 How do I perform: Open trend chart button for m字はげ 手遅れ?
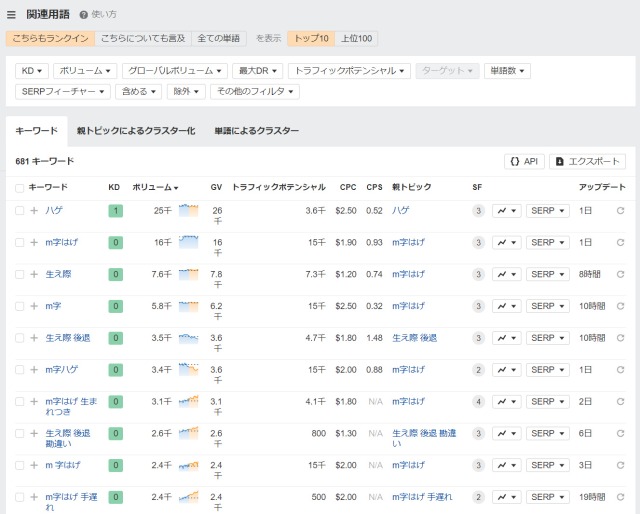[x=507, y=497]
